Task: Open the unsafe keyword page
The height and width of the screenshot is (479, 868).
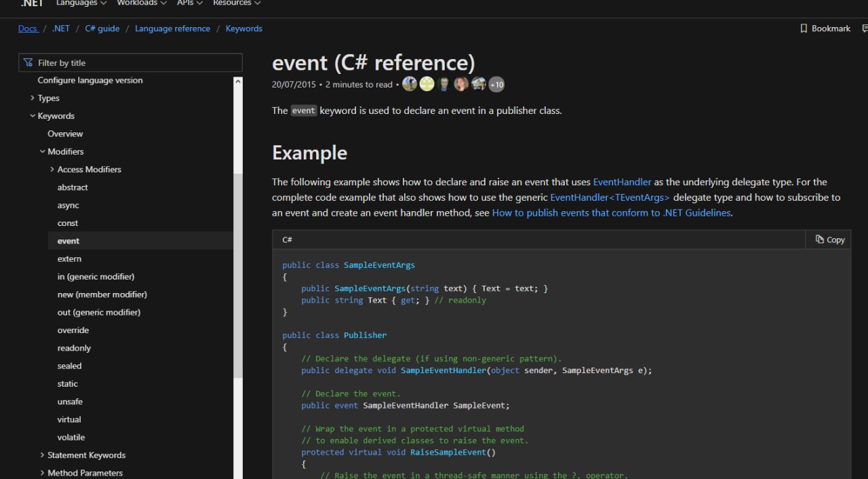Action: pos(70,402)
